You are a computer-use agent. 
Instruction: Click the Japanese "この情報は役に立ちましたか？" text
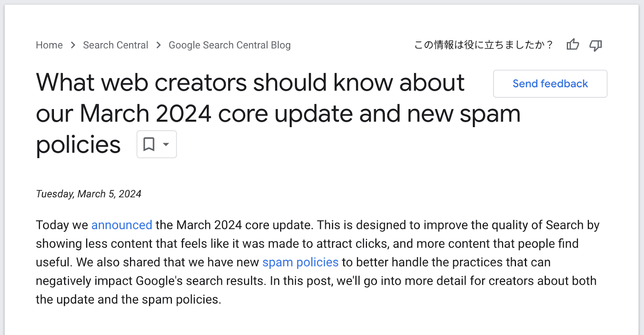pyautogui.click(x=483, y=45)
